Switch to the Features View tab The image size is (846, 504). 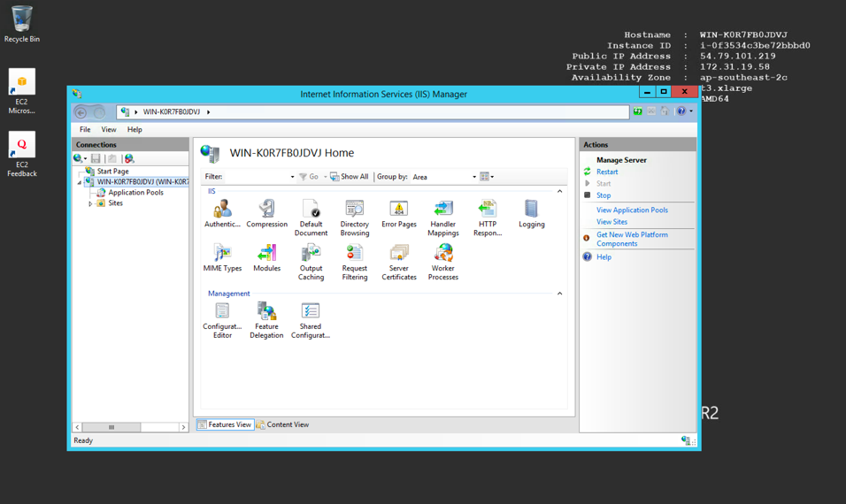point(225,424)
